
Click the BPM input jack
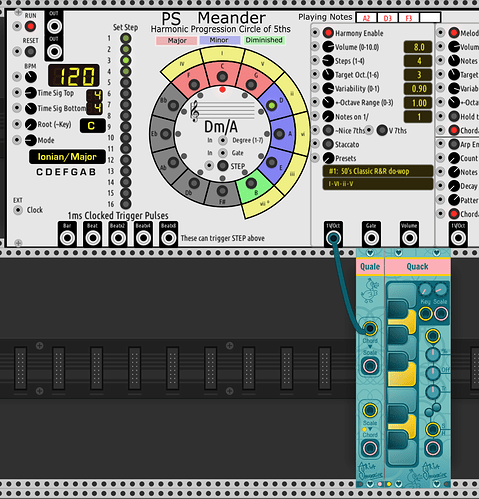(x=17, y=77)
